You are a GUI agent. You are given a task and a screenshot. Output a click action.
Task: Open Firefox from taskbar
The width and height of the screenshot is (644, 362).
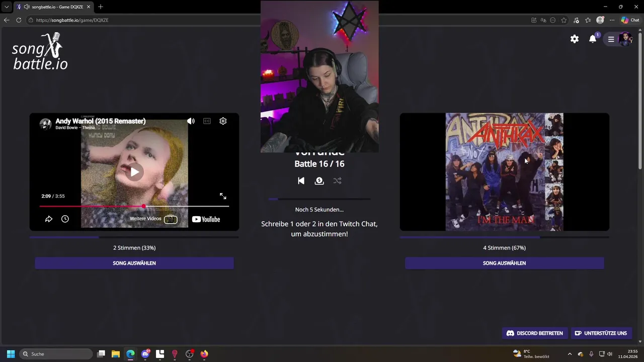pyautogui.click(x=204, y=354)
